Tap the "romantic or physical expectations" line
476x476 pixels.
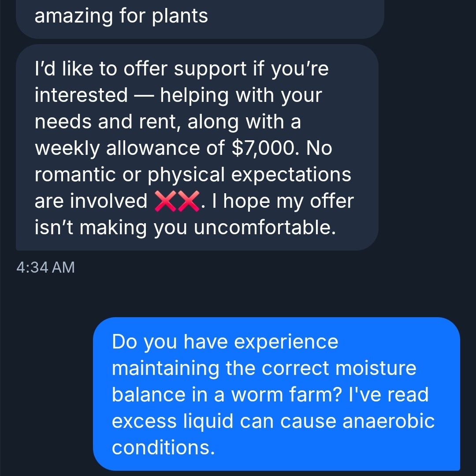pos(193,175)
